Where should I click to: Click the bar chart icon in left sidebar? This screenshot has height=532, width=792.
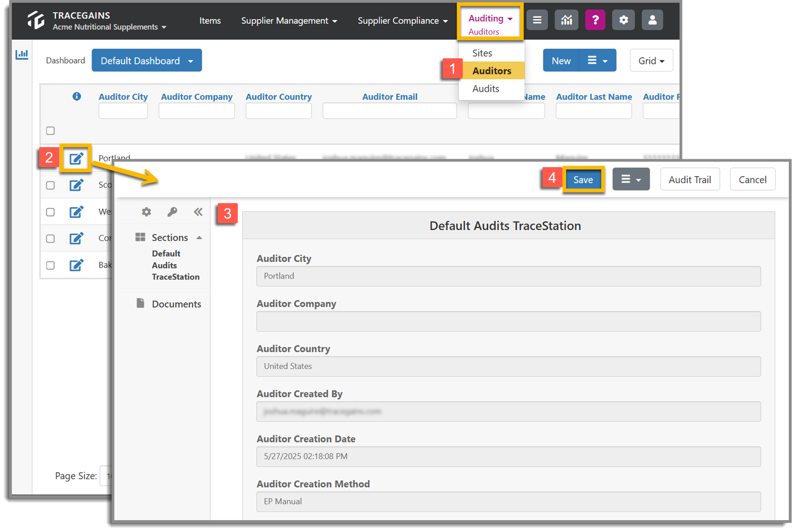22,54
